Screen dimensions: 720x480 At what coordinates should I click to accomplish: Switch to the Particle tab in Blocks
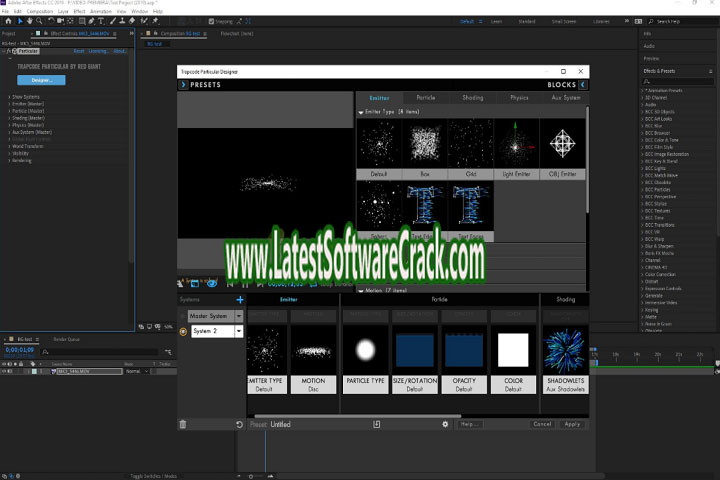point(426,97)
